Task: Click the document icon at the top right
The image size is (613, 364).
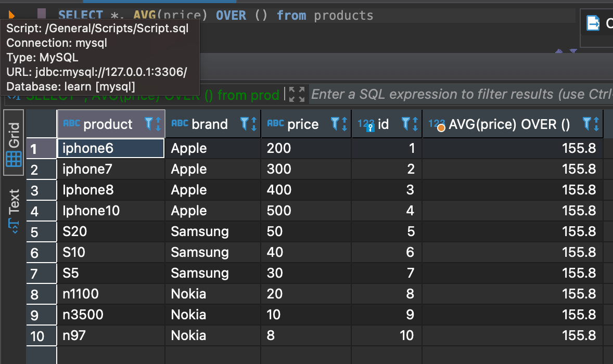Action: [x=593, y=23]
